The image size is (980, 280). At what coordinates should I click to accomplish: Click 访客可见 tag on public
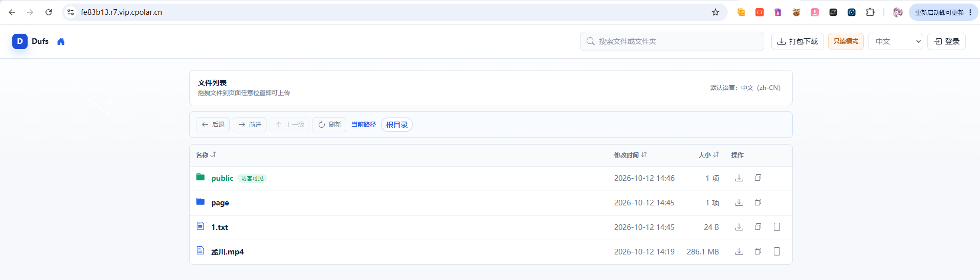252,178
